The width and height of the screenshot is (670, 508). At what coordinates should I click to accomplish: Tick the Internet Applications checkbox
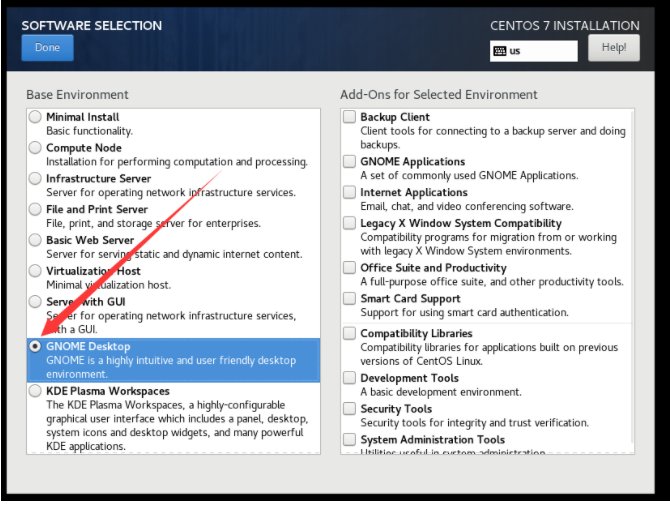point(349,192)
